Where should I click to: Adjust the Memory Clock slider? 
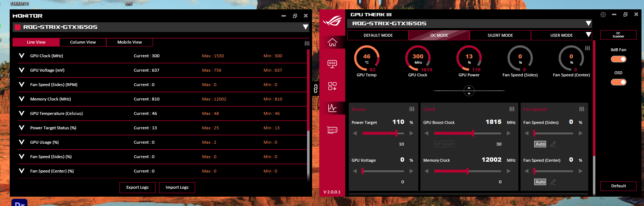[x=468, y=171]
